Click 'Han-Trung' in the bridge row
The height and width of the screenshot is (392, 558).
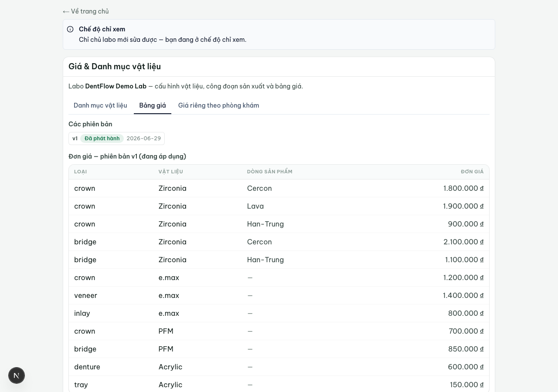pos(265,260)
